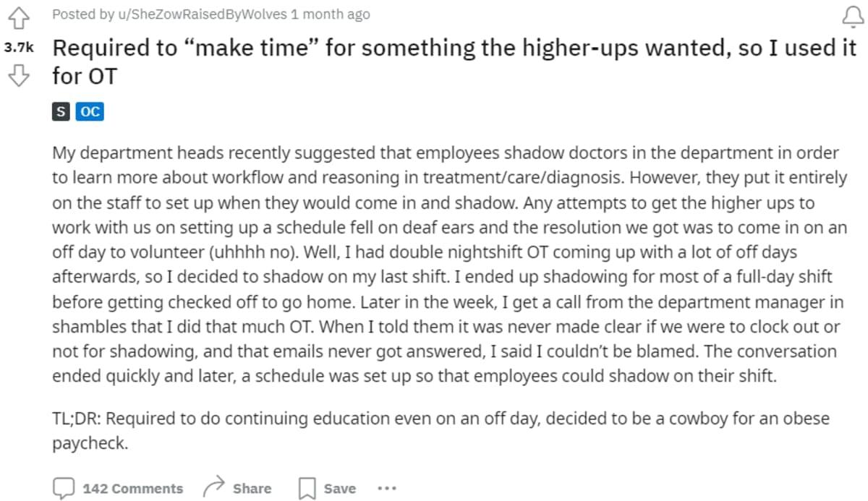
Task: Click the curved Share arrow icon
Action: click(x=214, y=488)
